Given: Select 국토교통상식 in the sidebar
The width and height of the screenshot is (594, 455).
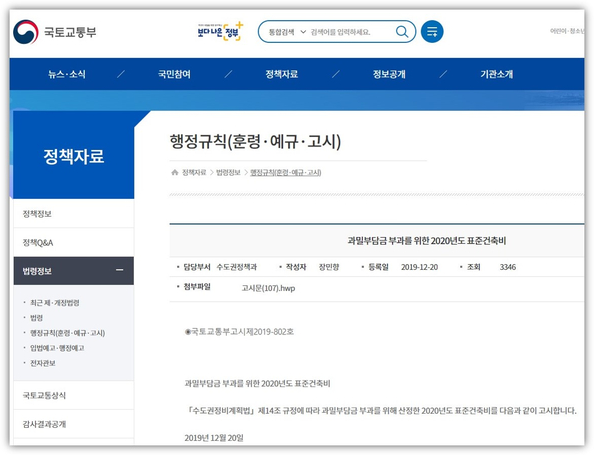Looking at the screenshot, I should tap(73, 396).
